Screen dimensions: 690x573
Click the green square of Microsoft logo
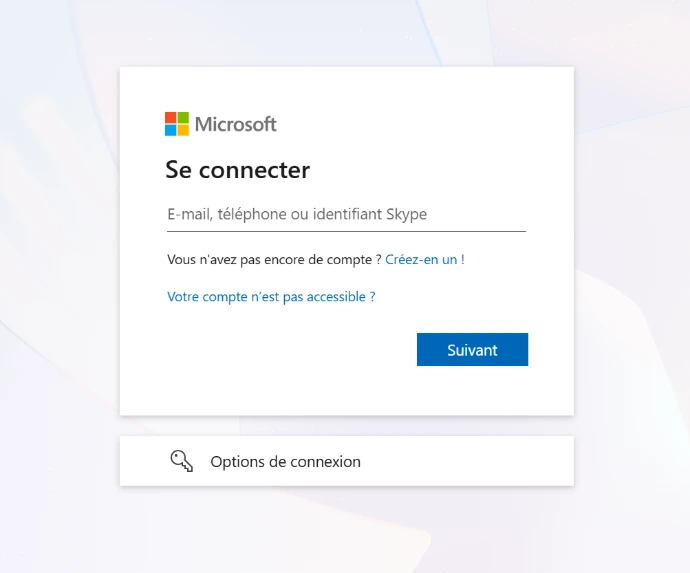(183, 118)
